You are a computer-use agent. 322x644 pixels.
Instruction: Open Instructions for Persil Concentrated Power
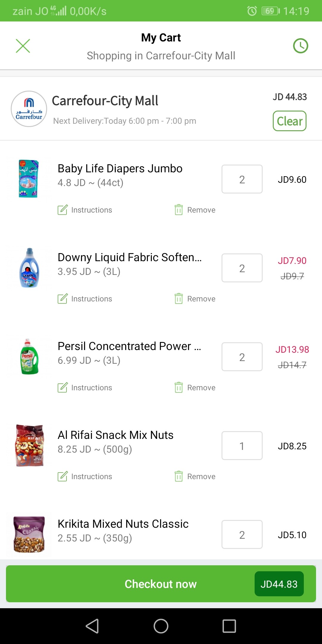coord(85,388)
